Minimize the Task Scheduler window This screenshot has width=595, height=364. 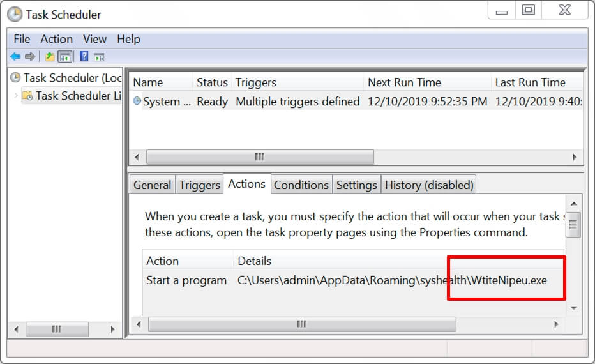502,11
